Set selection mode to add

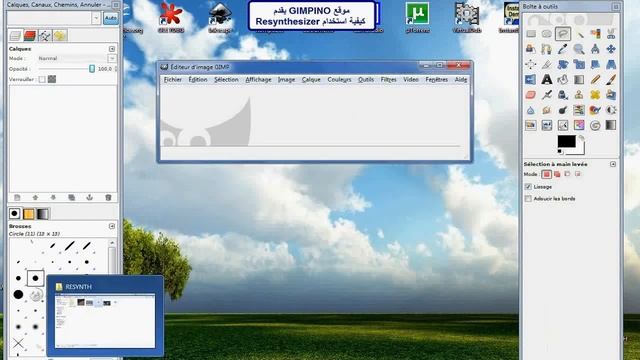point(557,174)
